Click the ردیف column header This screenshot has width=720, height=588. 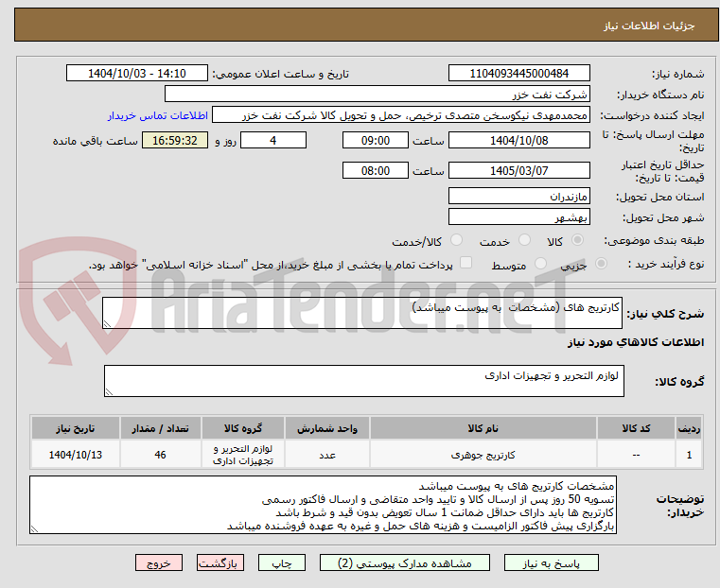point(689,428)
